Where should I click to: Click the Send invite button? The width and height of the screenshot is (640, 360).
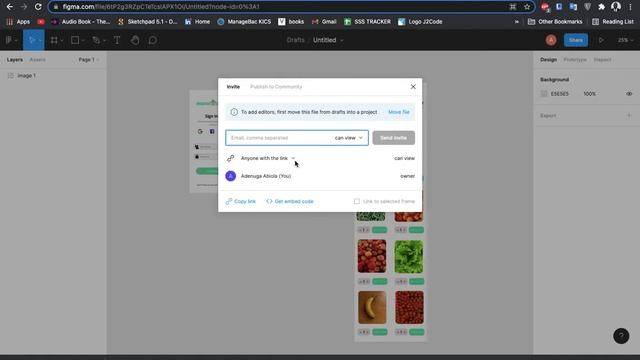point(393,138)
